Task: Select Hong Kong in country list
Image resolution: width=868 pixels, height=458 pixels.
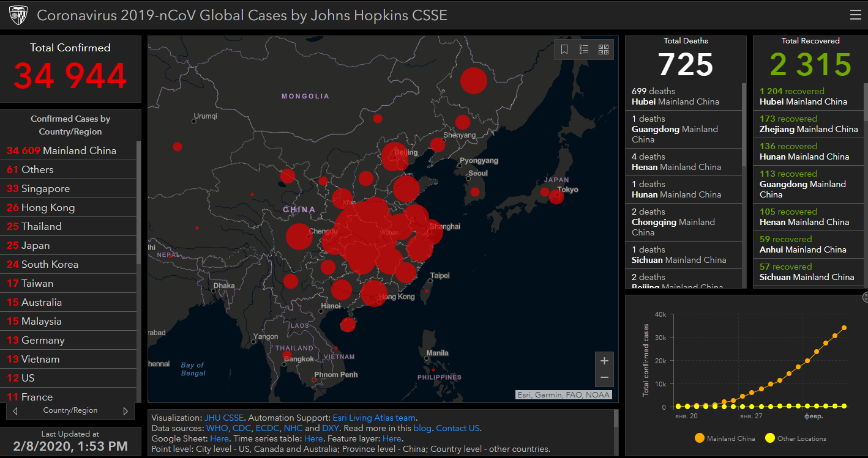Action: tap(68, 207)
